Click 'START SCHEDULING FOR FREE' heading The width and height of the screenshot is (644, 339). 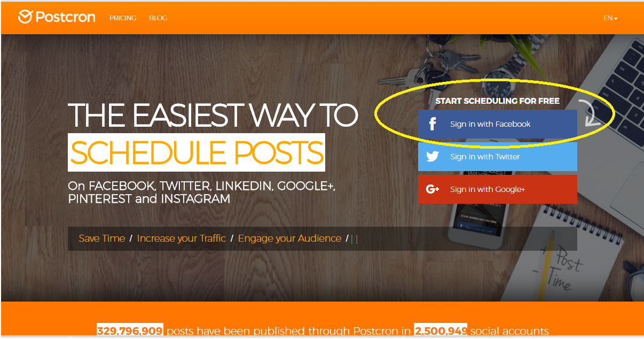click(498, 101)
